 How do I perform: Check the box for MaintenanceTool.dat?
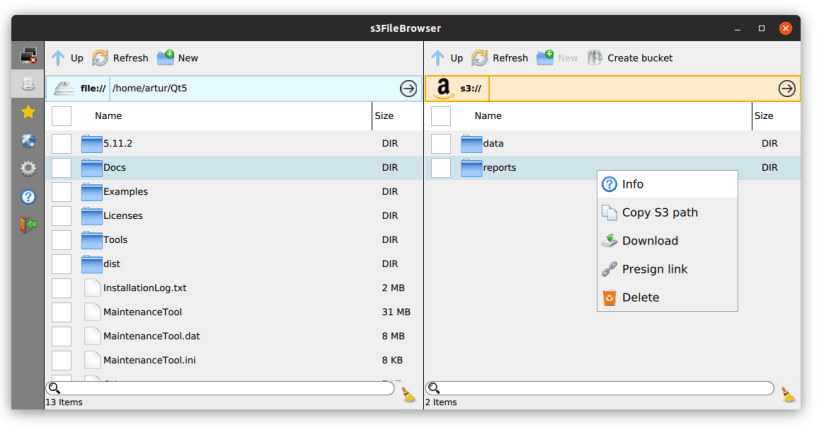(x=62, y=336)
